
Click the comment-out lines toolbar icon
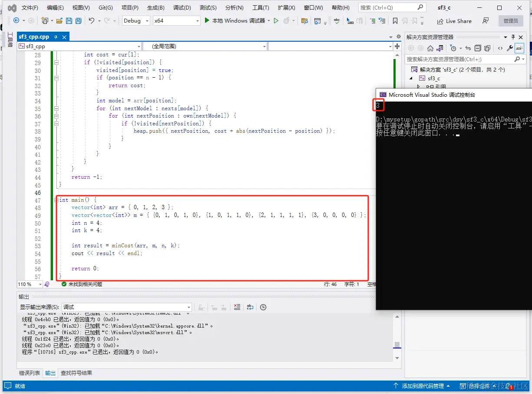(373, 21)
